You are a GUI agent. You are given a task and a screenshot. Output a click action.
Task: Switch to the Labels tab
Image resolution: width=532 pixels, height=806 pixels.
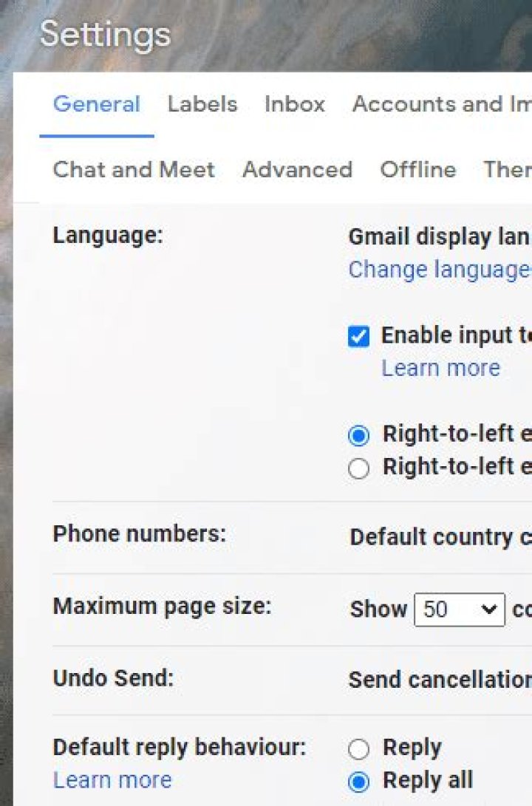(202, 104)
